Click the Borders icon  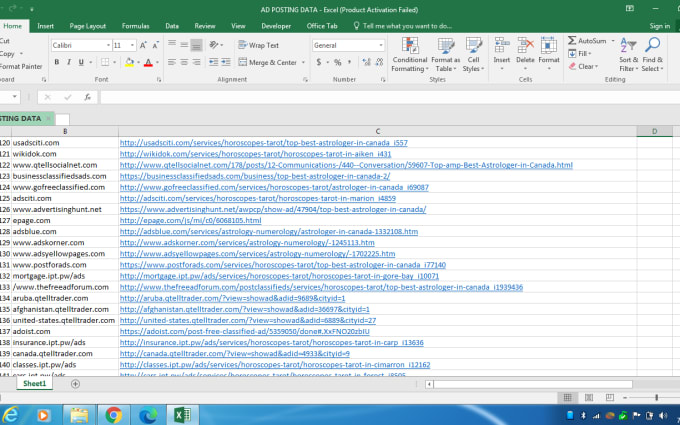(x=105, y=62)
